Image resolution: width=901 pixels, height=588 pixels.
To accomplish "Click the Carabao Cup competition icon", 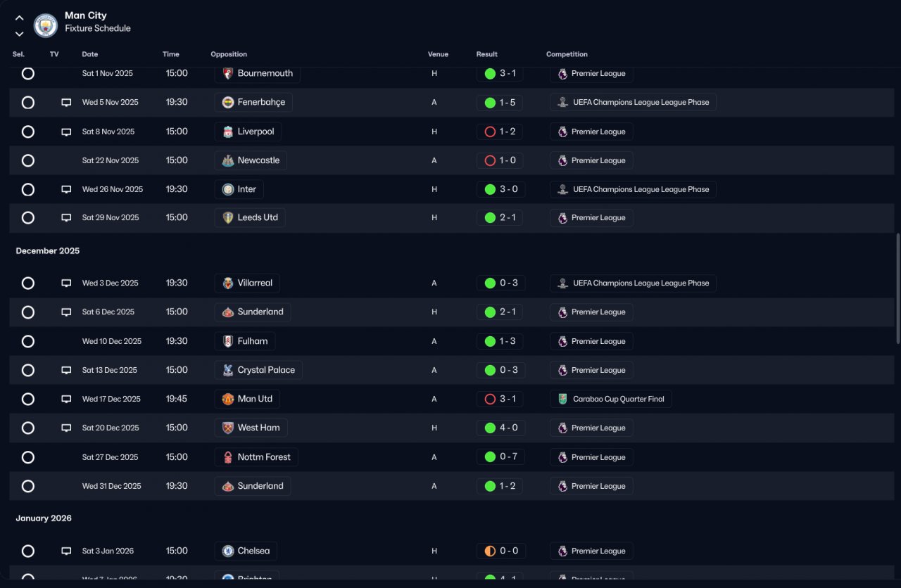I will [562, 399].
